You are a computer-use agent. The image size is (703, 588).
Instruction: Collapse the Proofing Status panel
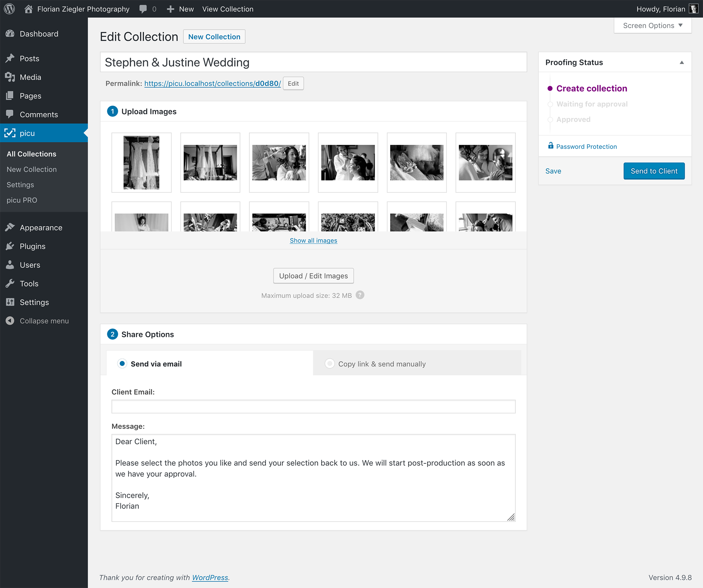tap(682, 63)
